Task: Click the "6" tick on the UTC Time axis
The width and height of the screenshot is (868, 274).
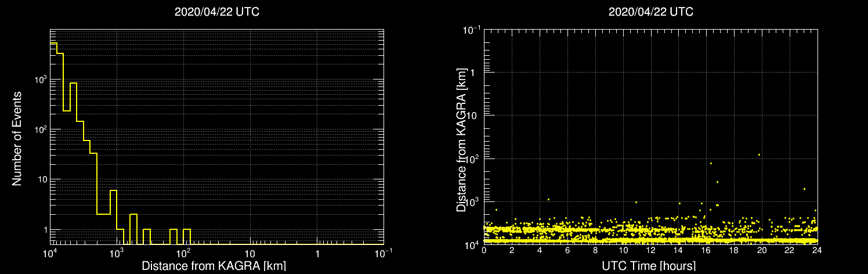Action: [x=567, y=251]
